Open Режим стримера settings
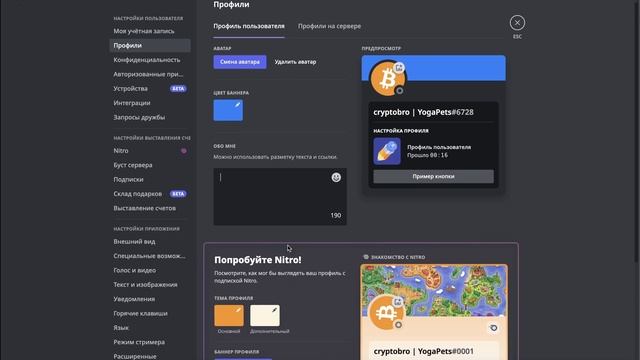 150,342
